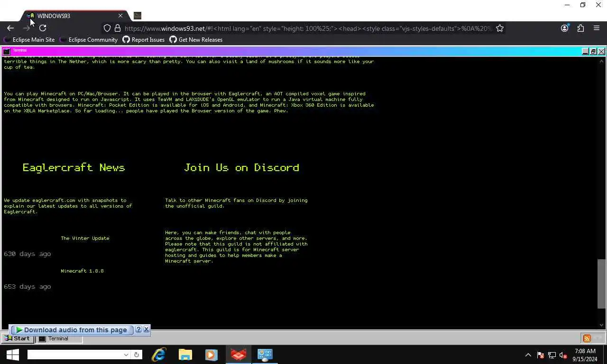
Task: Click the 630 days ago timestamp
Action: click(27, 254)
